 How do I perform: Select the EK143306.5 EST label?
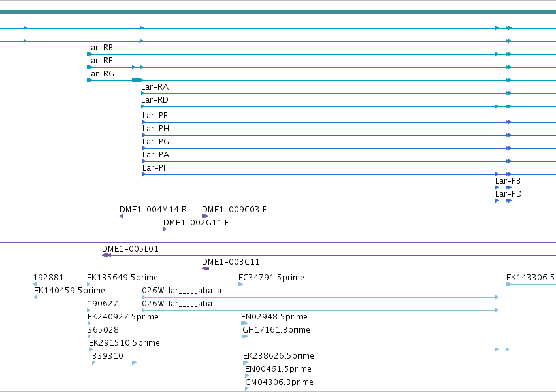(531, 278)
